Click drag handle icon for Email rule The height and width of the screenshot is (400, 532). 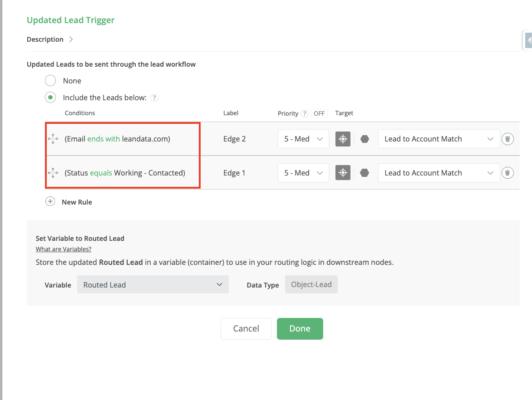[x=53, y=139]
